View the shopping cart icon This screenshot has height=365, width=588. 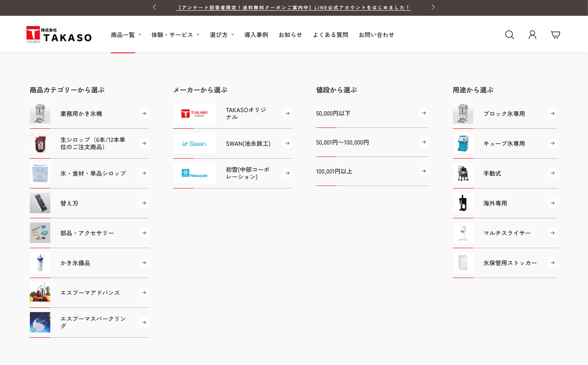click(555, 34)
